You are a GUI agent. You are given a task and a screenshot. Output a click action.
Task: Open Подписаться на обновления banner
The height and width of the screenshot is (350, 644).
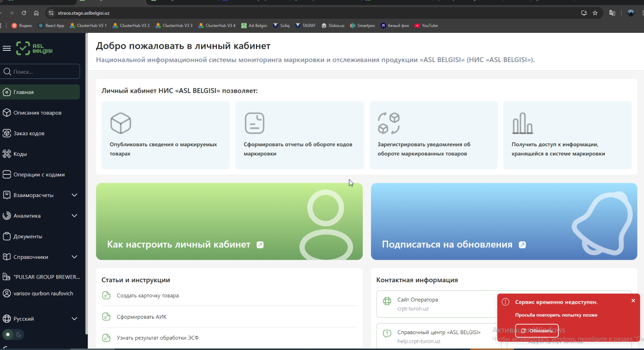point(504,222)
